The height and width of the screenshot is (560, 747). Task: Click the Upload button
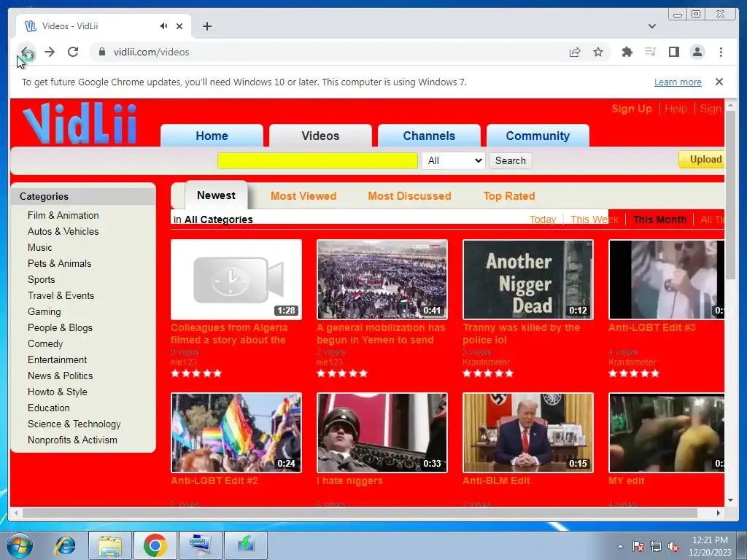(703, 159)
